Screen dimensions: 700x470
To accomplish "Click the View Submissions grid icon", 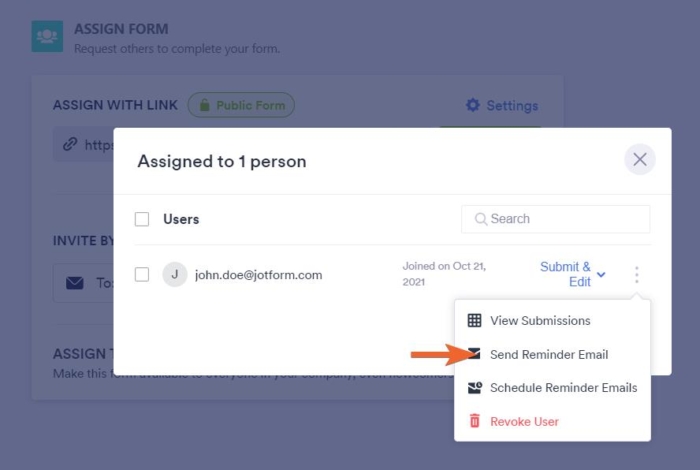I will point(474,321).
